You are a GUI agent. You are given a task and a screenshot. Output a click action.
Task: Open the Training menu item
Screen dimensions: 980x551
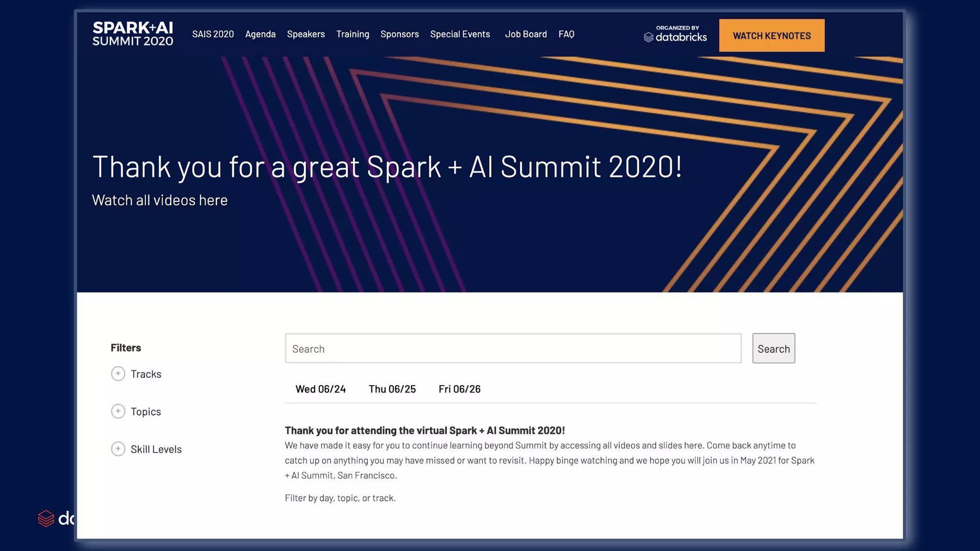(x=353, y=34)
